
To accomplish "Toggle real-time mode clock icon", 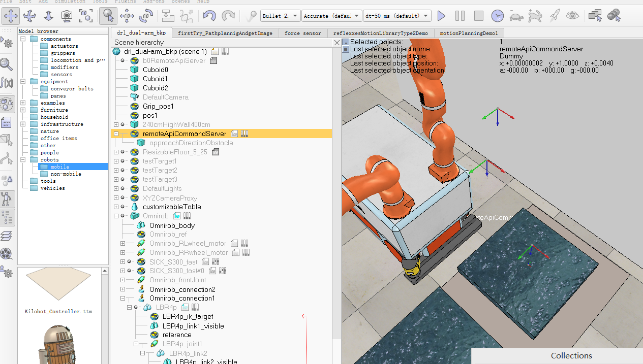I will click(x=498, y=16).
